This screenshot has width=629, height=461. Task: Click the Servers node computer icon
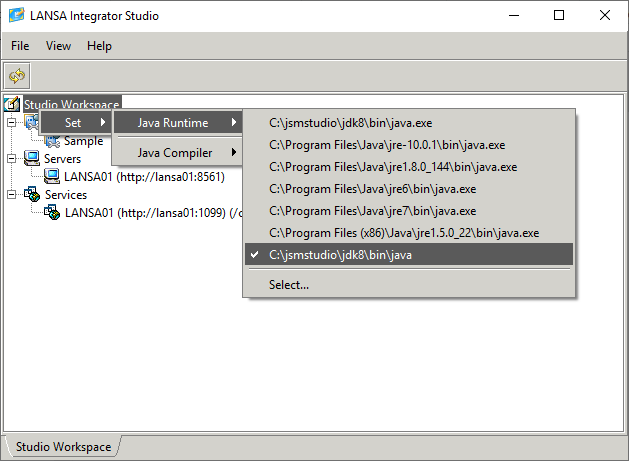tap(31, 158)
